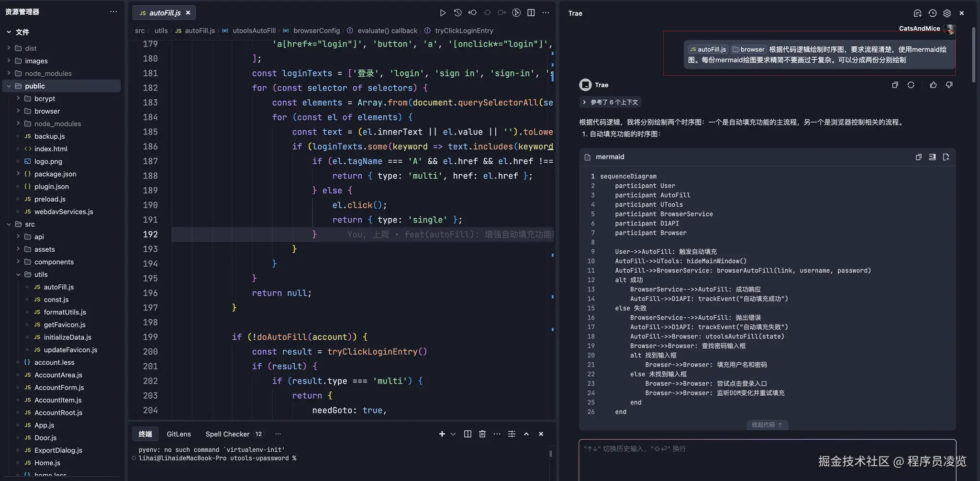Collapse the public folder
Screen dimensions: 980x481
[9, 86]
